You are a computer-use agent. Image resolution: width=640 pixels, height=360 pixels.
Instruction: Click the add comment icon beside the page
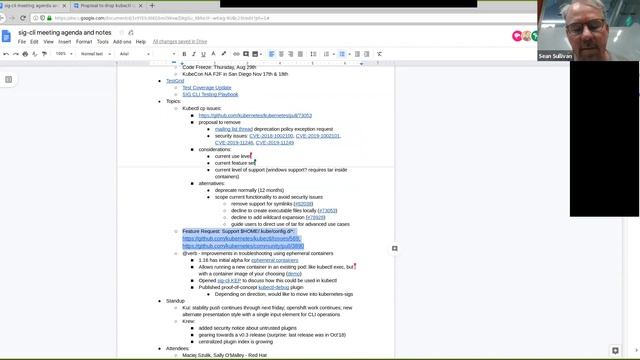[395, 248]
